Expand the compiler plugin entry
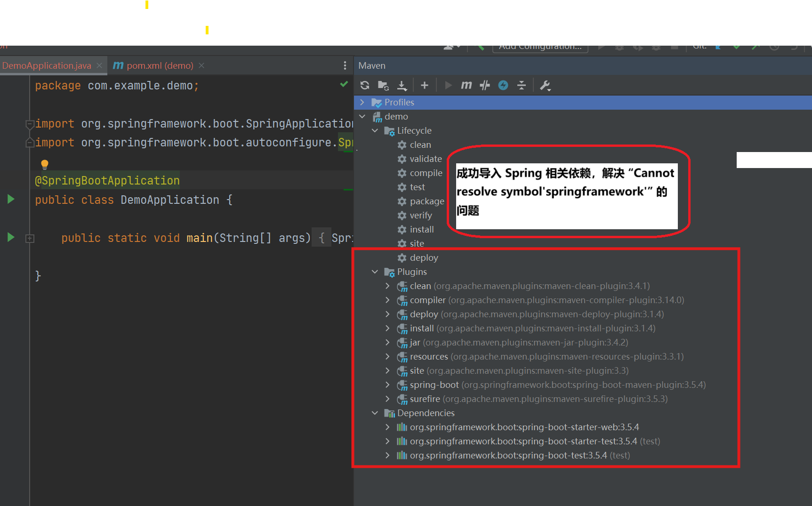Image resolution: width=812 pixels, height=506 pixels. 387,300
